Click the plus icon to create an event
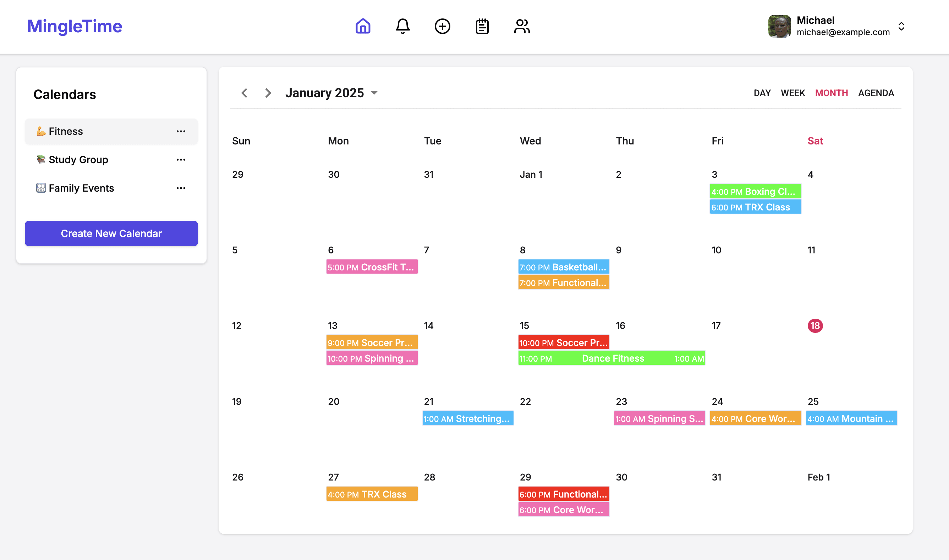 tap(442, 26)
